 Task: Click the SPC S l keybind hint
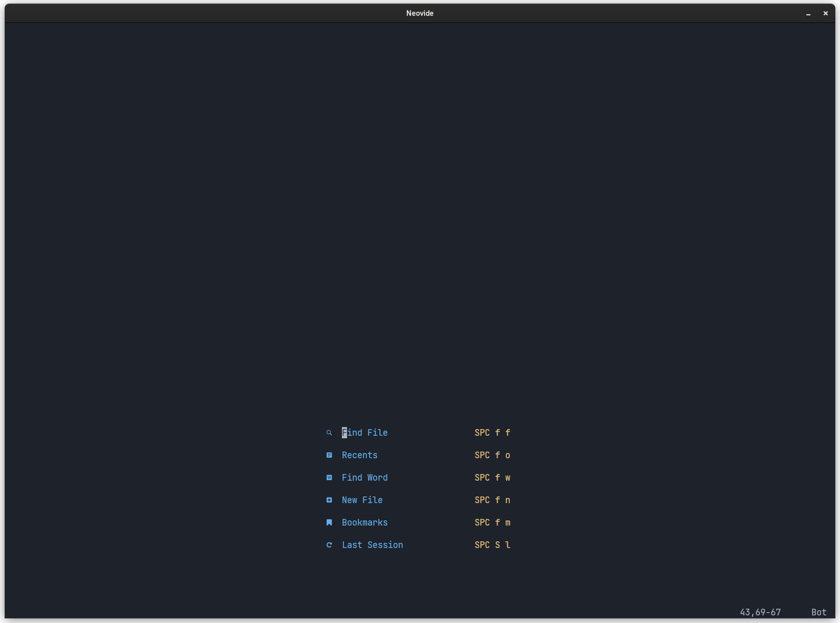[x=492, y=545]
